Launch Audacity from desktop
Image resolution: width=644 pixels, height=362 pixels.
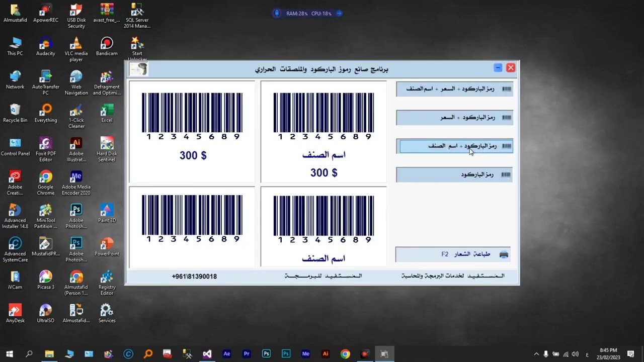(x=46, y=47)
